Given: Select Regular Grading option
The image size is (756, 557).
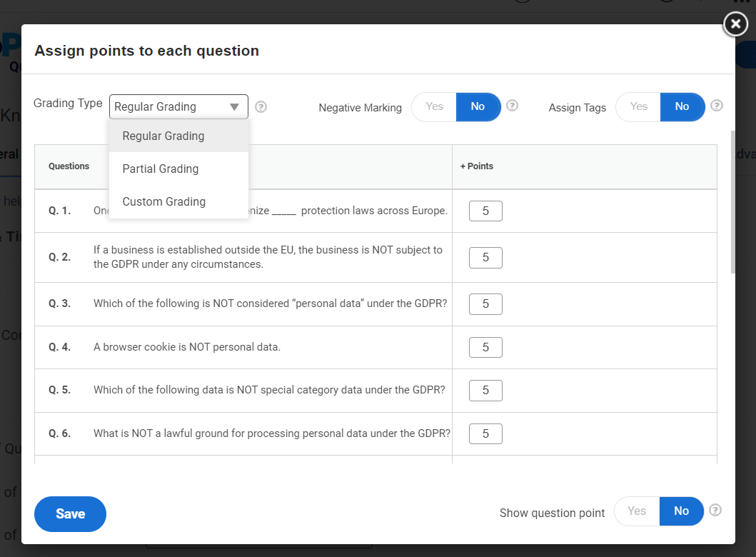Looking at the screenshot, I should coord(163,136).
